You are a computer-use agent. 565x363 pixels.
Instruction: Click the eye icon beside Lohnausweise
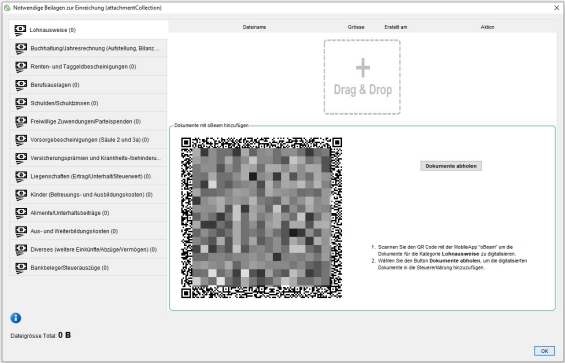pyautogui.click(x=21, y=30)
